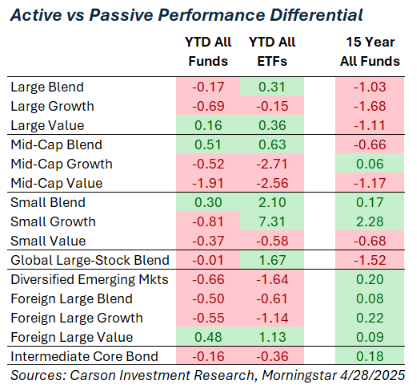Select the Small Blend 2.10 ETF cell
Viewport: 417px width, 390px height.
tap(272, 202)
